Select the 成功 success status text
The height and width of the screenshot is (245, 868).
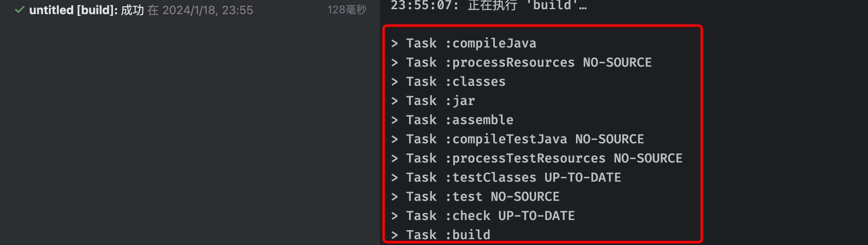click(132, 10)
